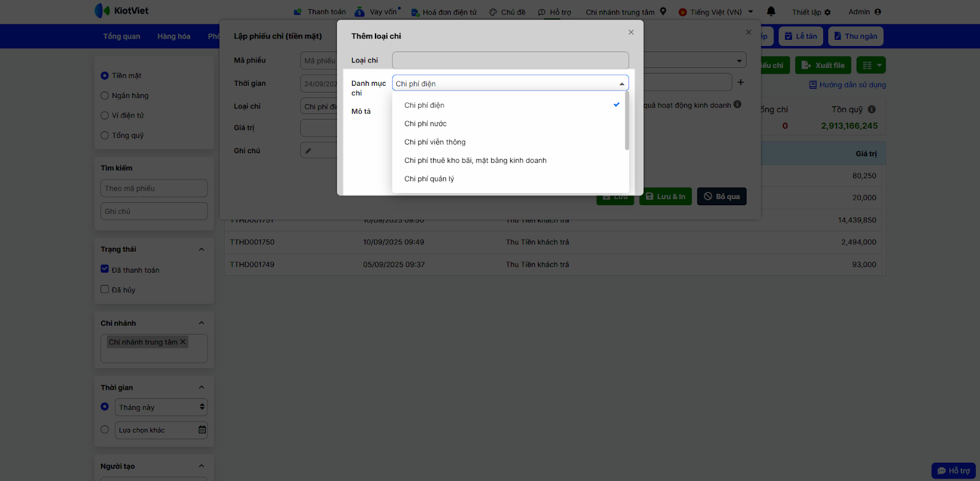Remove the Chi nhánh trung tâm filter tag

[183, 342]
